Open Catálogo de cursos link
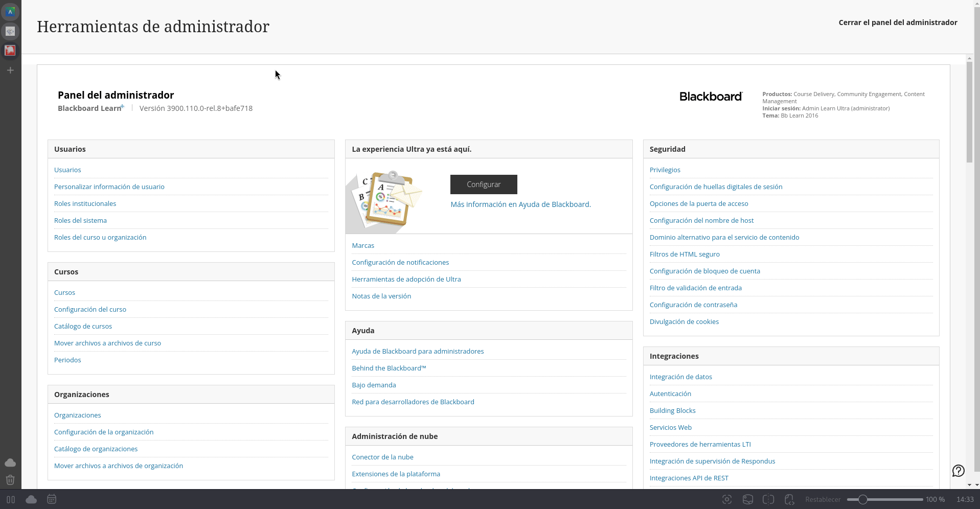This screenshot has width=980, height=509. pyautogui.click(x=83, y=326)
